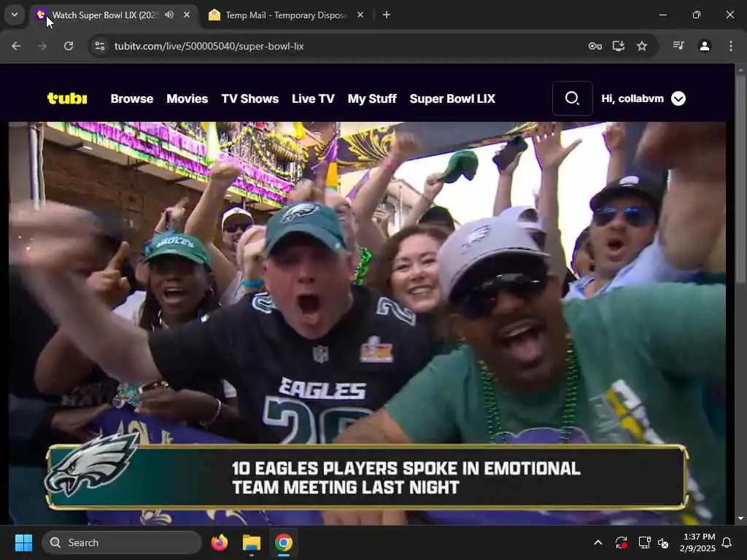Close the Watch Super Bowl tab

[x=187, y=15]
